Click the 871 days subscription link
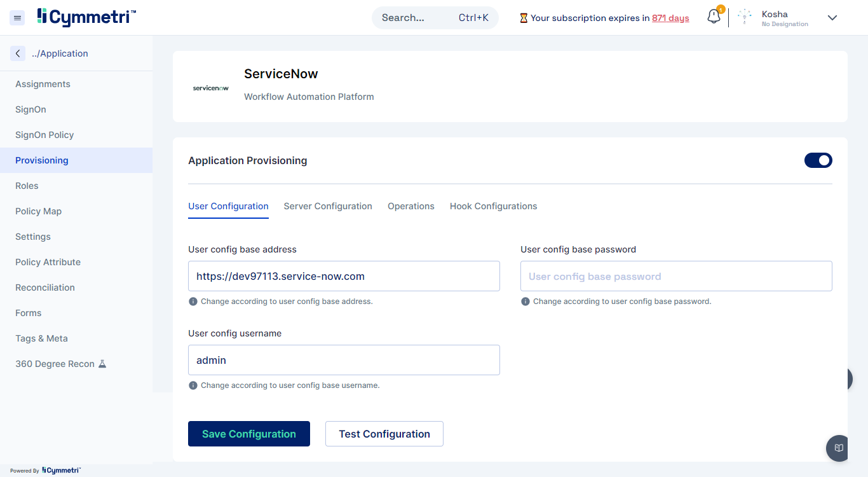The image size is (868, 477). [670, 18]
